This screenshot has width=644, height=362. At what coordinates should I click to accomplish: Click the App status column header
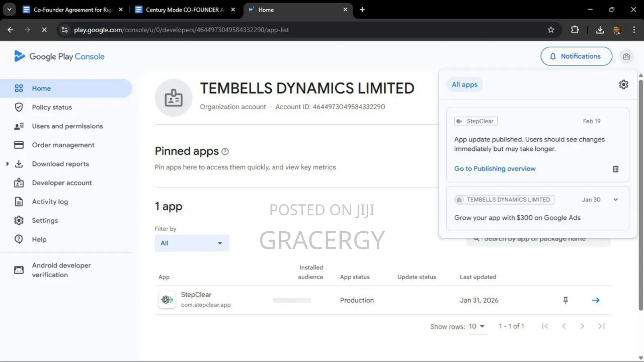pyautogui.click(x=355, y=277)
